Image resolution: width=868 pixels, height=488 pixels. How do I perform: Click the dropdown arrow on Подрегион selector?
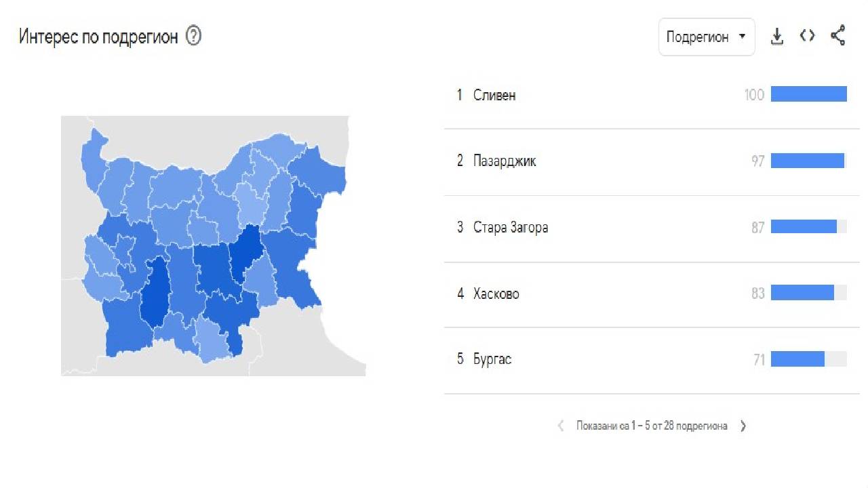(x=743, y=37)
